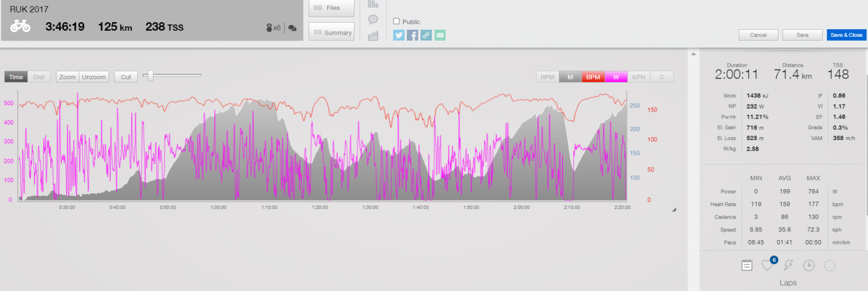Image resolution: width=868 pixels, height=291 pixels.
Task: Toggle the BPM heart rate series
Action: click(x=593, y=77)
